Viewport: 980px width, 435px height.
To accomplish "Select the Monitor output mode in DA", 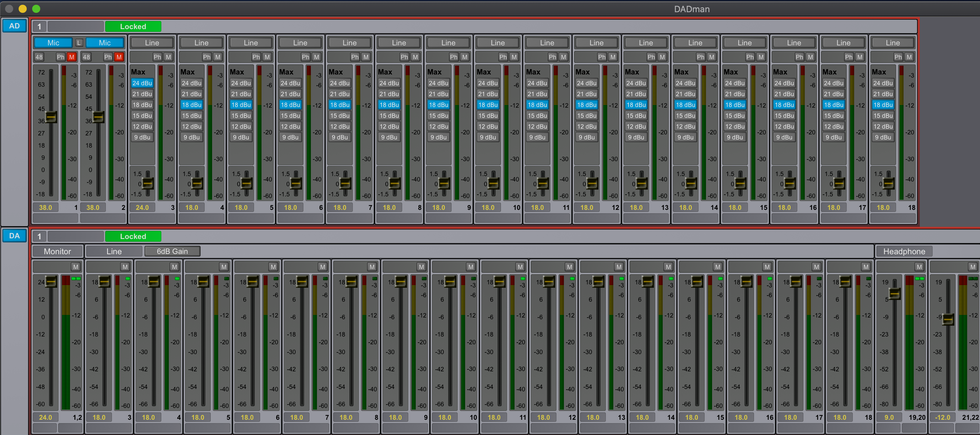I will [58, 251].
